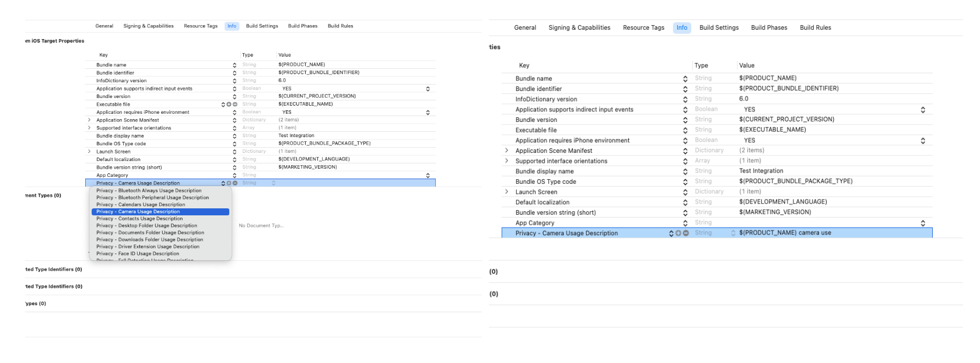
Task: Open YES dropdown for indirect input events, right panel
Action: (x=923, y=110)
